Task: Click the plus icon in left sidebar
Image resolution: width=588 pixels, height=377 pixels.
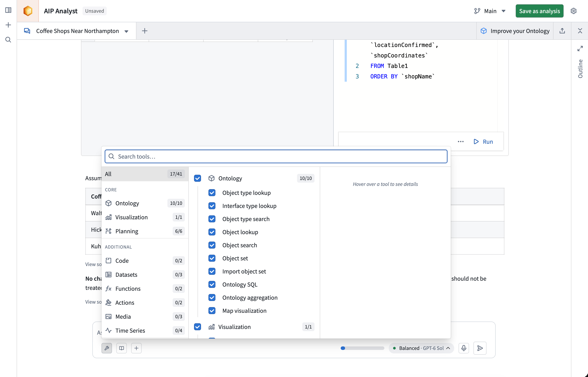Action: (8, 25)
